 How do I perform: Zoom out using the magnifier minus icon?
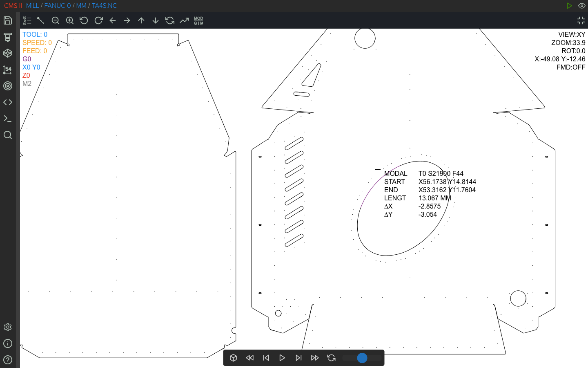[56, 20]
